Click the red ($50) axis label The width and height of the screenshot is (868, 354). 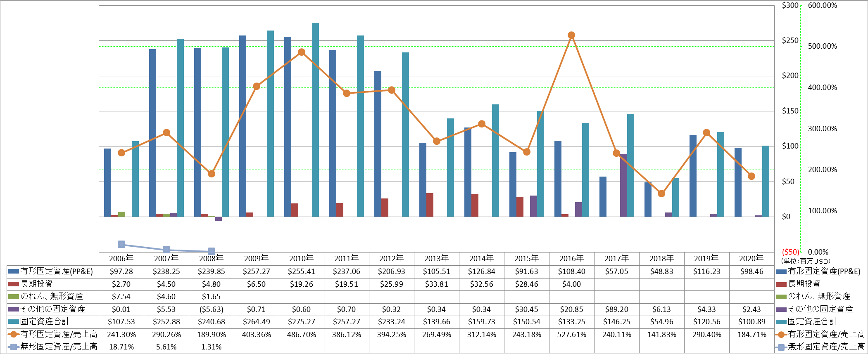tap(790, 252)
